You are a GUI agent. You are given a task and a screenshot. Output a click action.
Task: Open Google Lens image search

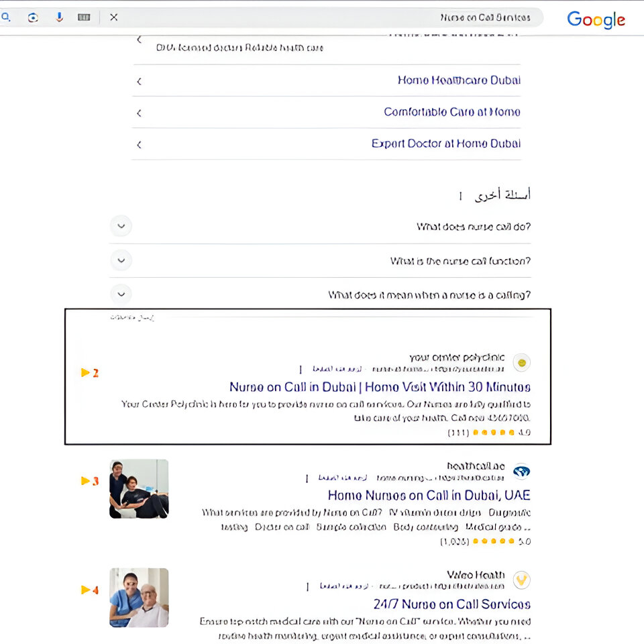pyautogui.click(x=33, y=17)
